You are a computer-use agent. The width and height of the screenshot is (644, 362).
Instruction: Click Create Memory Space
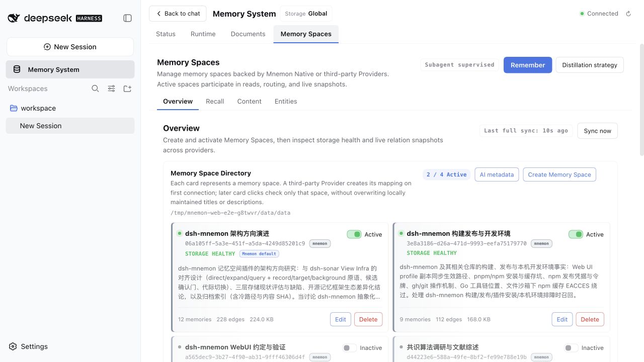click(x=559, y=174)
